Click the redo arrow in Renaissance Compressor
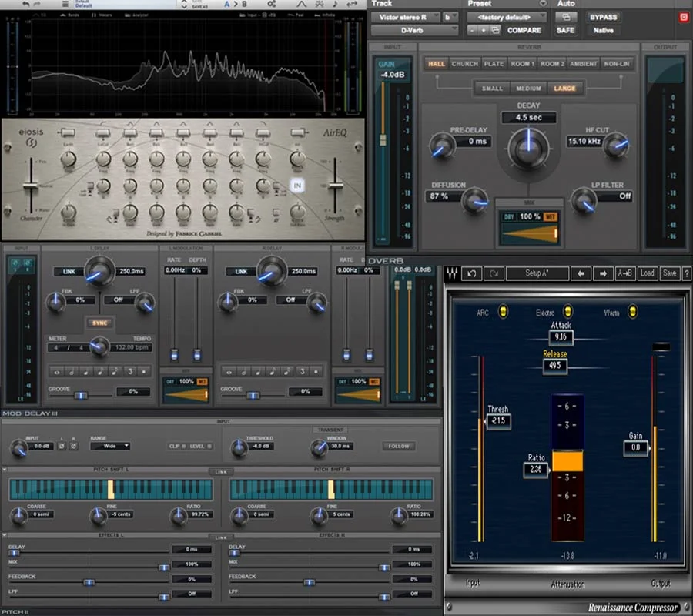This screenshot has height=616, width=693. [495, 273]
